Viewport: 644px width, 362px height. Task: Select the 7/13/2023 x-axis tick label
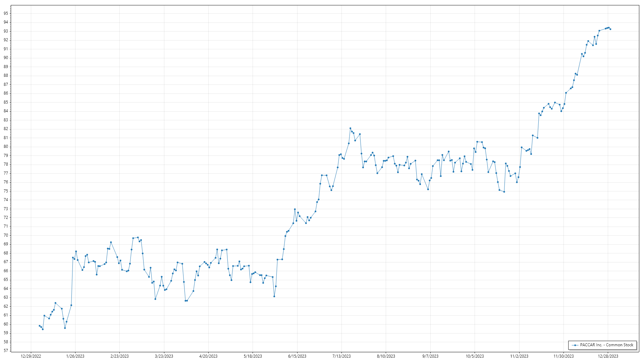click(x=341, y=356)
